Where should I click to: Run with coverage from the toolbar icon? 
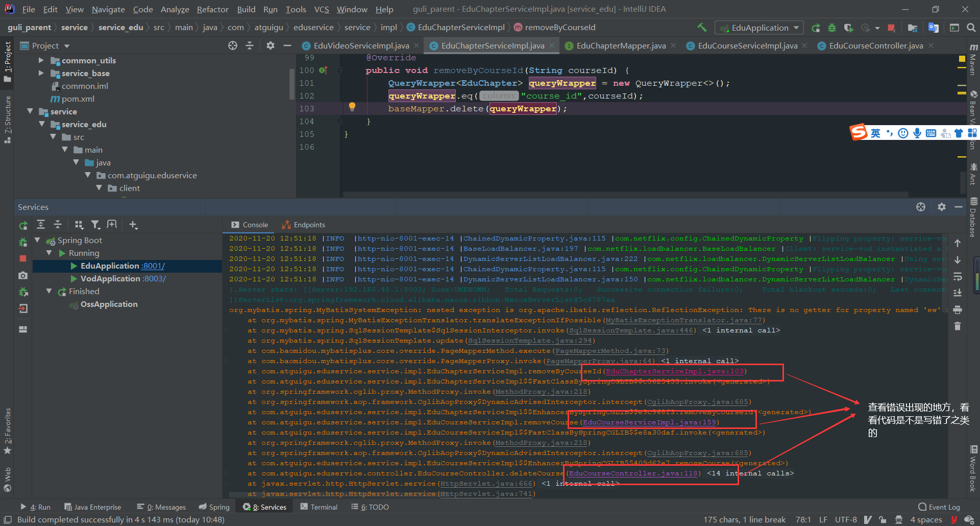(x=848, y=28)
